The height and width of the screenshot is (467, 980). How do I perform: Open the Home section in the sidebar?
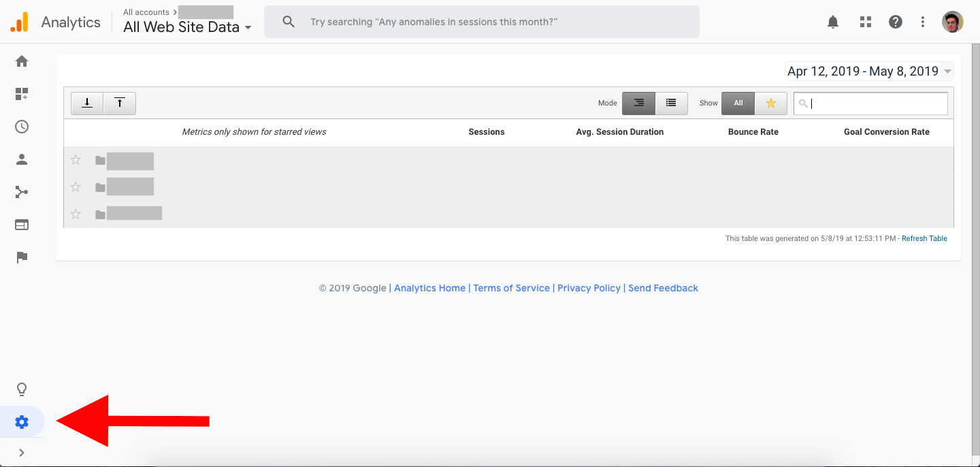(21, 61)
